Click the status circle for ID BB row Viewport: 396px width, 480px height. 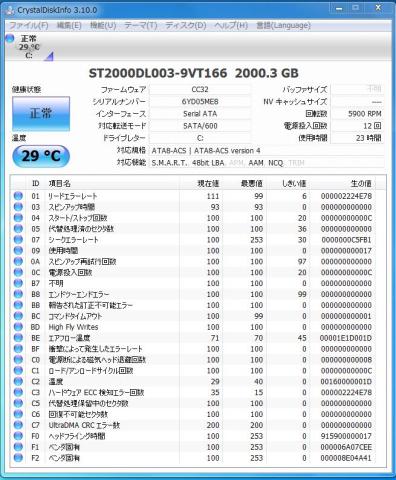point(18,305)
